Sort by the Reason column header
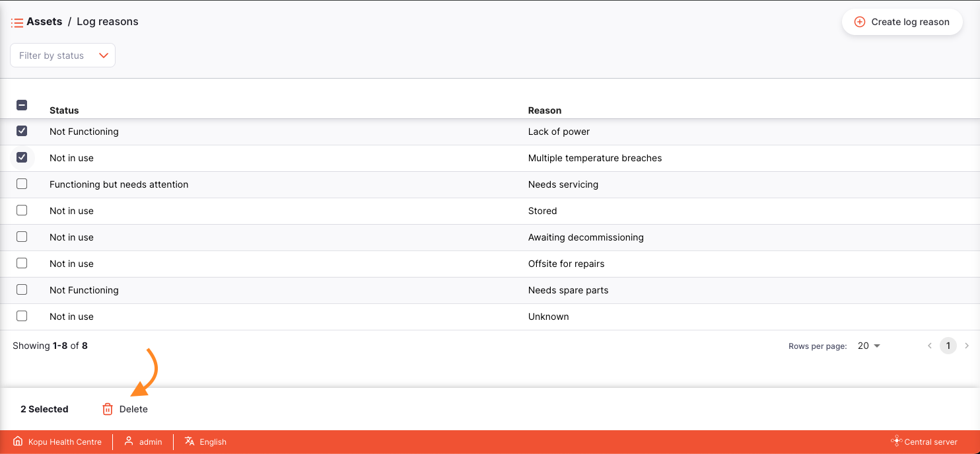980x454 pixels. 544,110
